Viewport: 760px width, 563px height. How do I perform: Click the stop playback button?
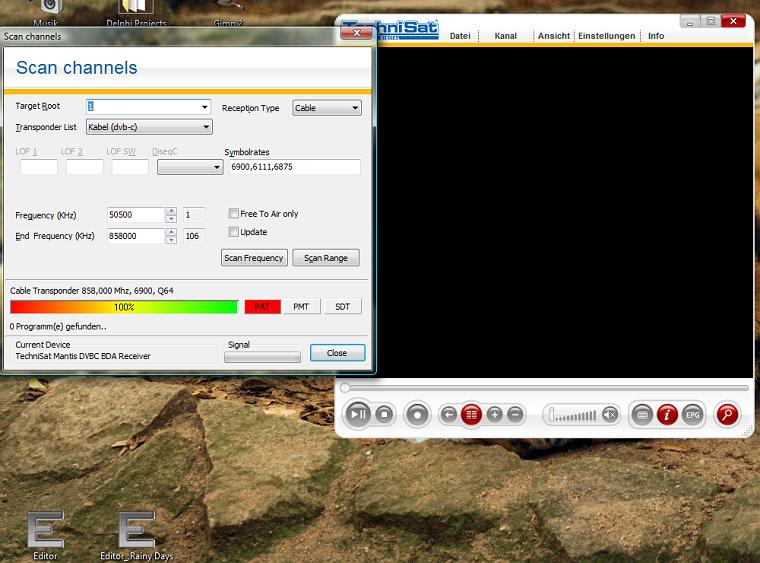(x=385, y=414)
